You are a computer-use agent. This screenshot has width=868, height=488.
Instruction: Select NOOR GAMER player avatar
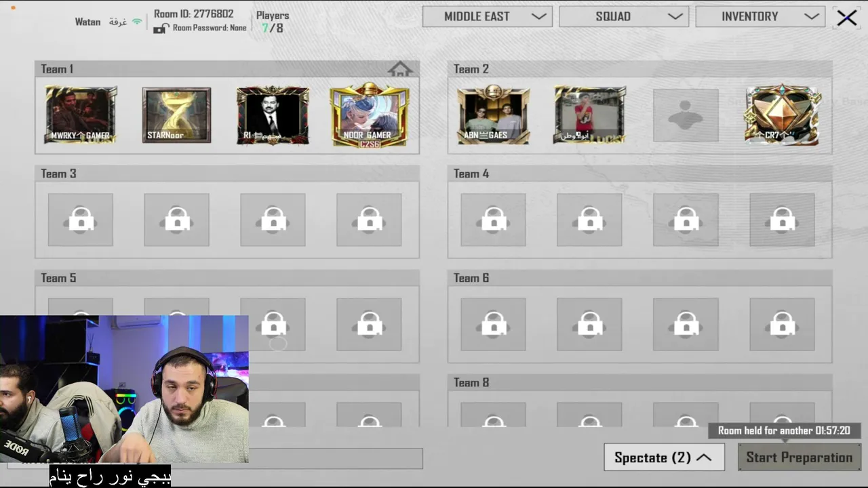370,115
